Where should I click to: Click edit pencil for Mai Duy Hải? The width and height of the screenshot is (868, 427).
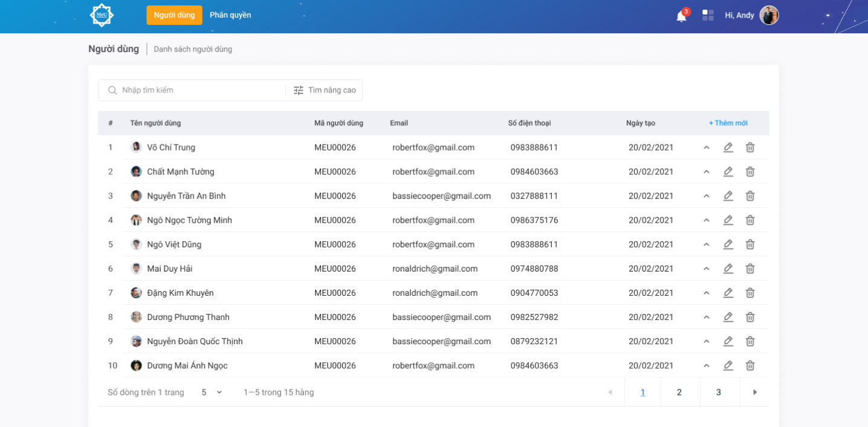[728, 269]
